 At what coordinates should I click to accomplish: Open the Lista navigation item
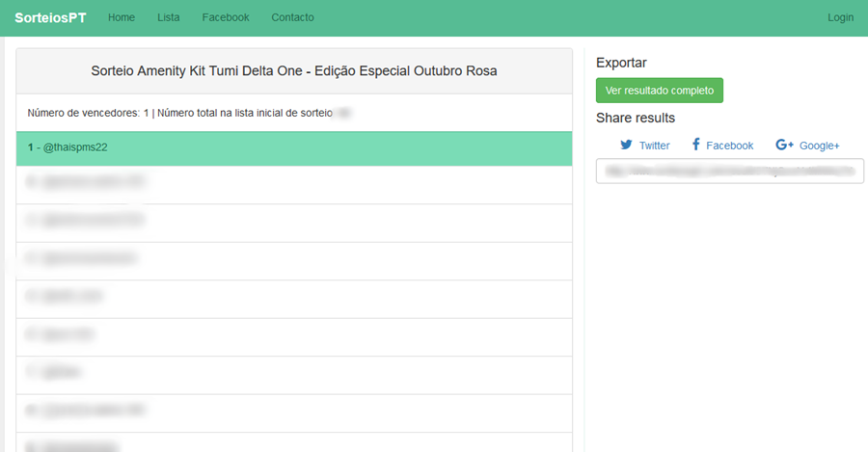click(x=169, y=17)
